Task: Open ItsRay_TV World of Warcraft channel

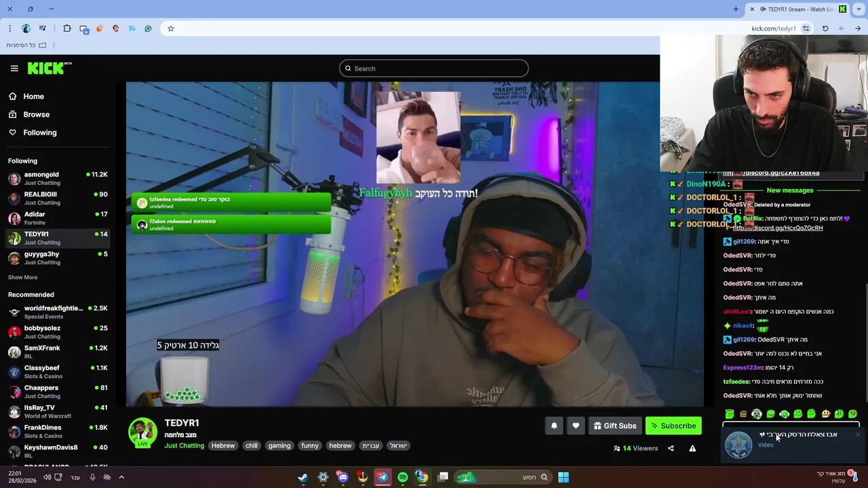Action: (x=58, y=411)
